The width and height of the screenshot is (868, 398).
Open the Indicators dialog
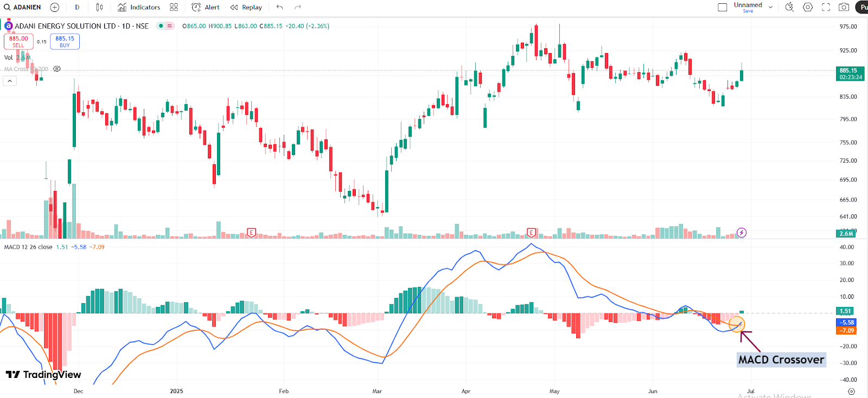[x=139, y=7]
